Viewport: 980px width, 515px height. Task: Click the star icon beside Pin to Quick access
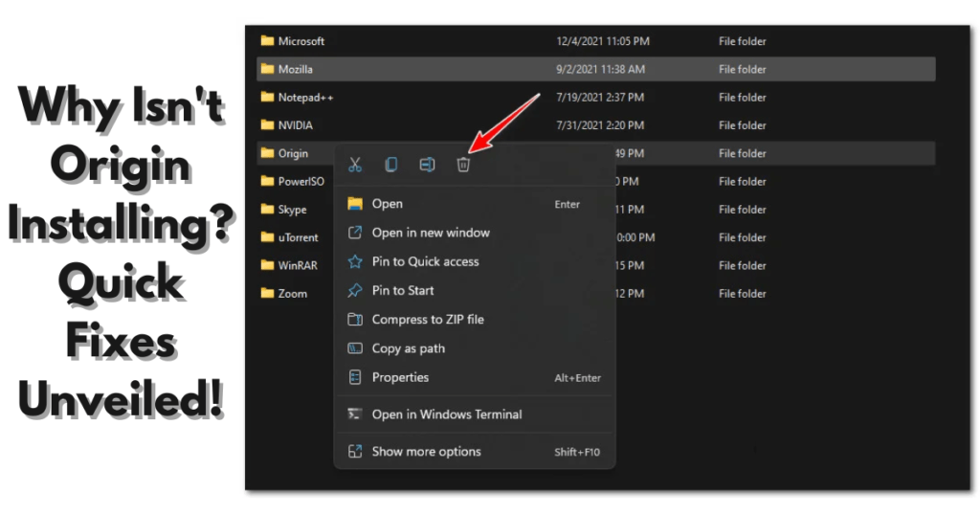click(x=355, y=261)
